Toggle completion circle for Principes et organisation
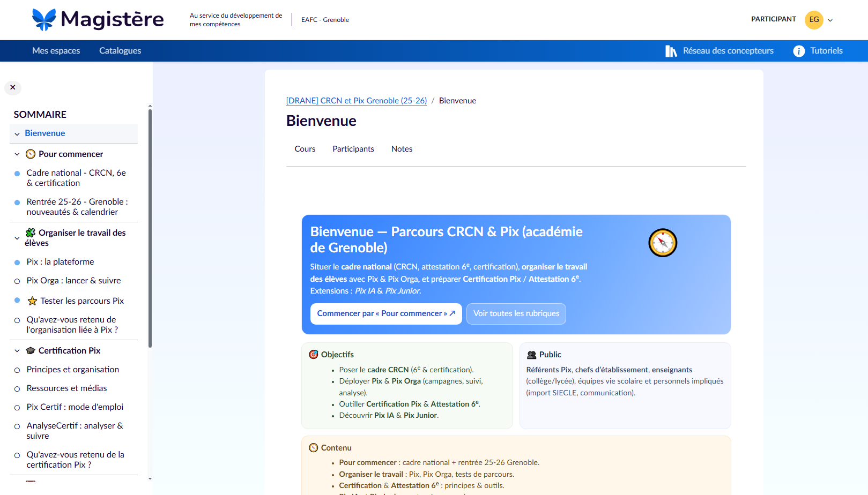868x495 pixels. coord(17,370)
